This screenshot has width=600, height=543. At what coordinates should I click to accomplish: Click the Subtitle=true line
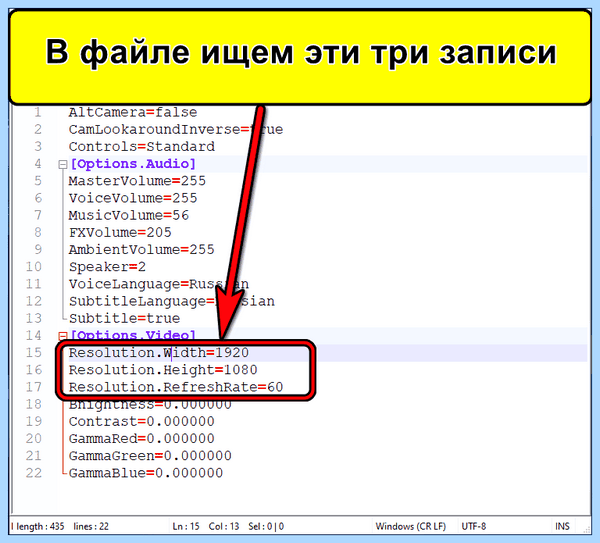(124, 319)
